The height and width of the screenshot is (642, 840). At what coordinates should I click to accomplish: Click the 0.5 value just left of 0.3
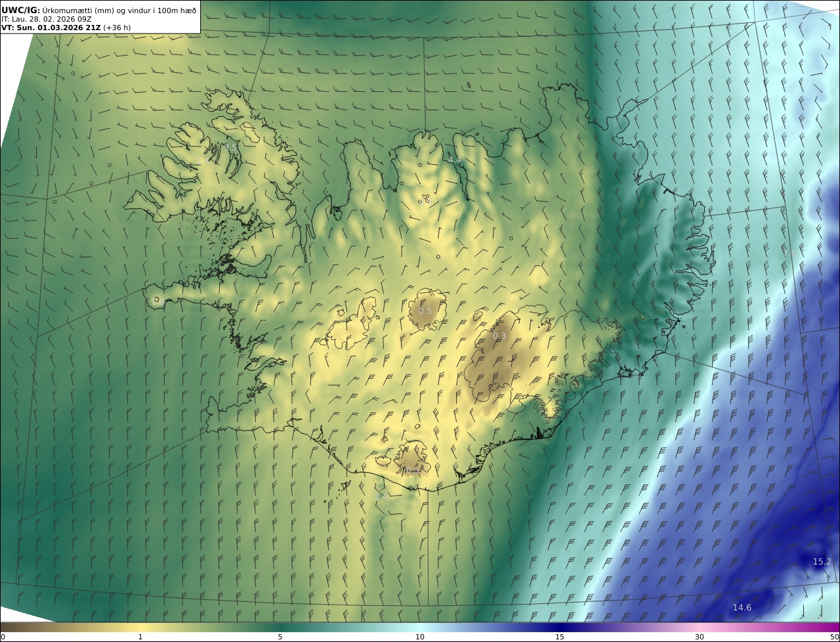(425, 311)
